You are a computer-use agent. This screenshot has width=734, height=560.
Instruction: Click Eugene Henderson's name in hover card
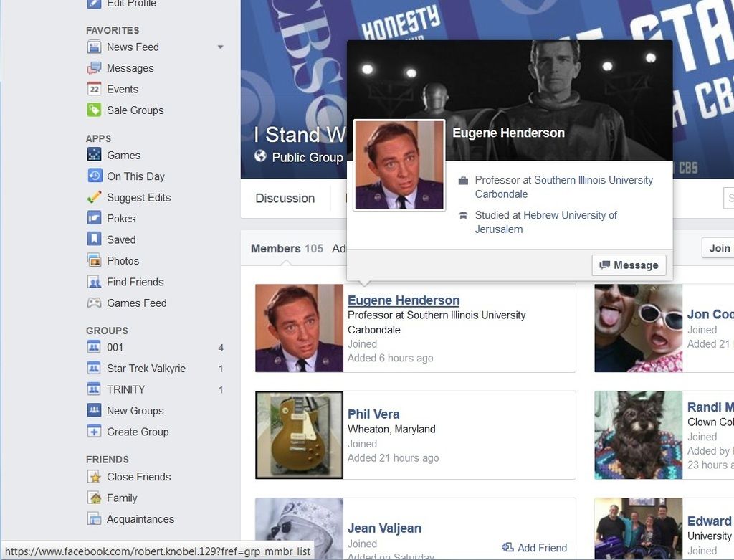tap(508, 133)
